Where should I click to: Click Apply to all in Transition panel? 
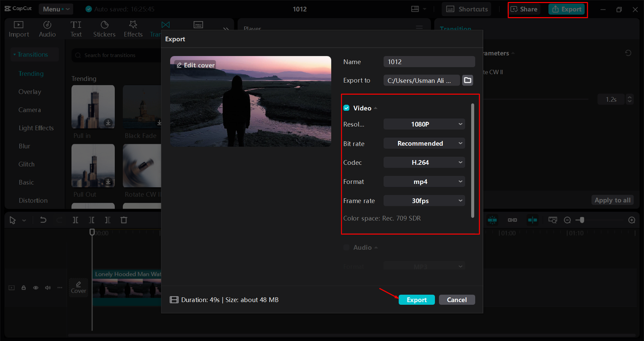pyautogui.click(x=612, y=200)
